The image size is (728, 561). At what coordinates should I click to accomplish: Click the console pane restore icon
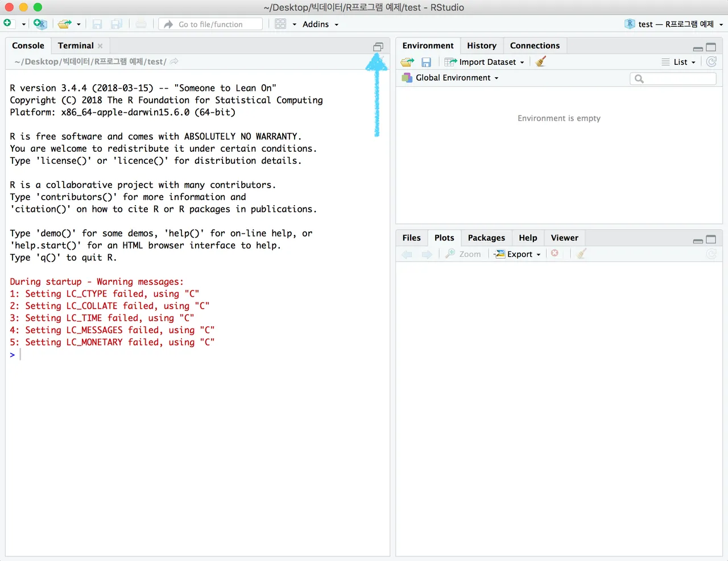[378, 47]
